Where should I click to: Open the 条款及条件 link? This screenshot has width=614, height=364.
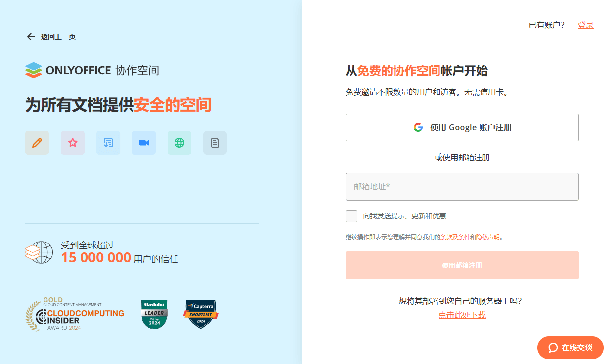tap(455, 237)
